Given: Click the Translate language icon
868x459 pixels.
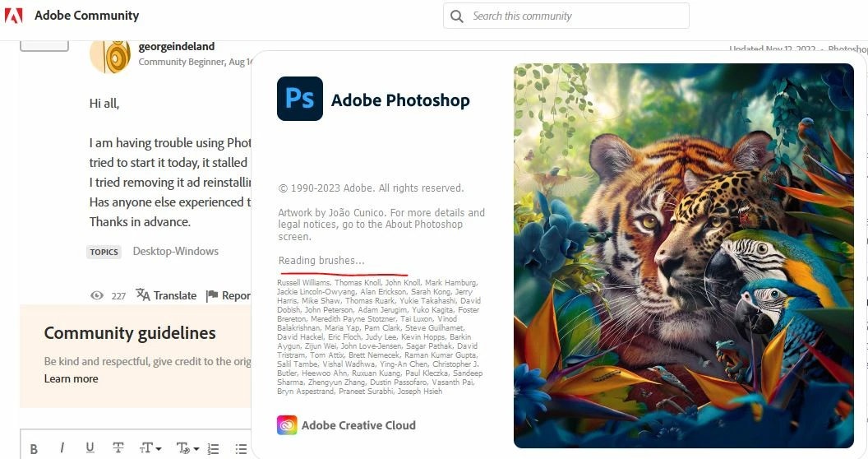Looking at the screenshot, I should [x=143, y=295].
